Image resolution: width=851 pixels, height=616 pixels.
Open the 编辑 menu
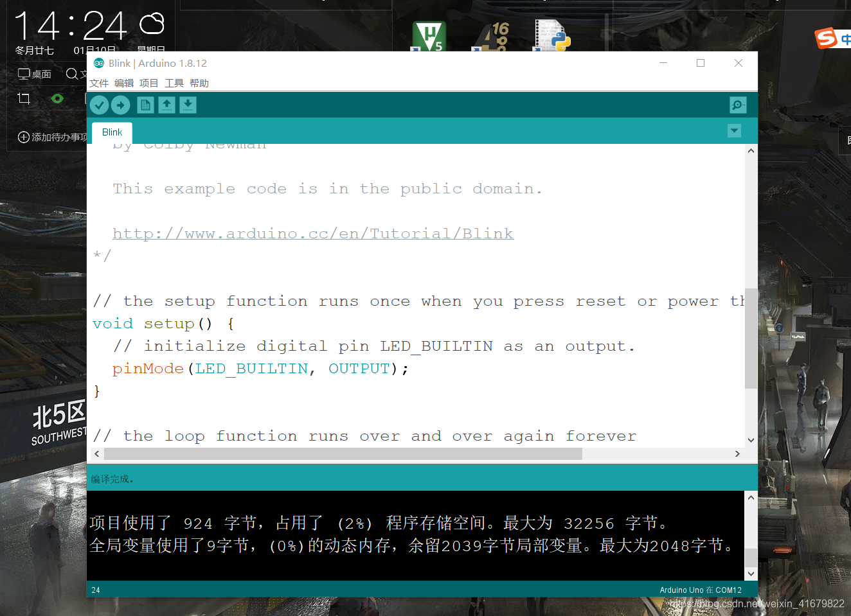pyautogui.click(x=124, y=83)
